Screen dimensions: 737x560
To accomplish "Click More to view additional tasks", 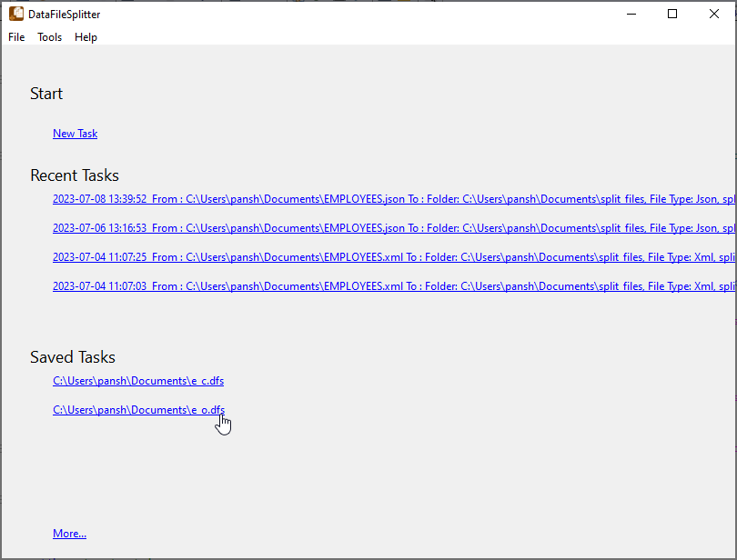I will [x=69, y=533].
